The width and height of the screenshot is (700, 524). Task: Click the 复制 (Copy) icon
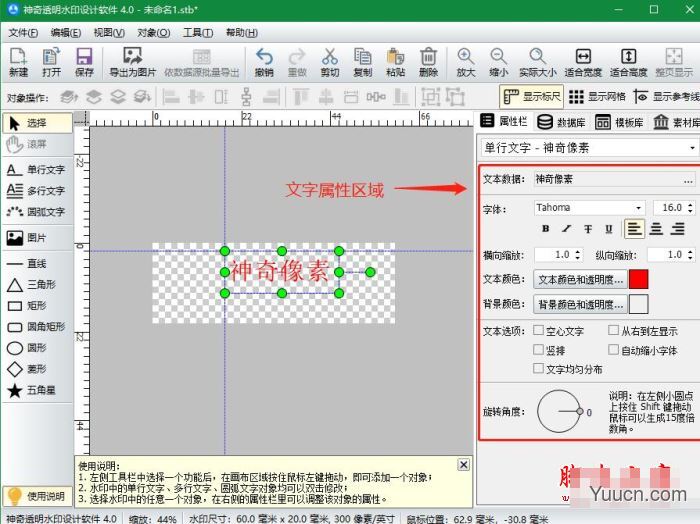pyautogui.click(x=362, y=62)
